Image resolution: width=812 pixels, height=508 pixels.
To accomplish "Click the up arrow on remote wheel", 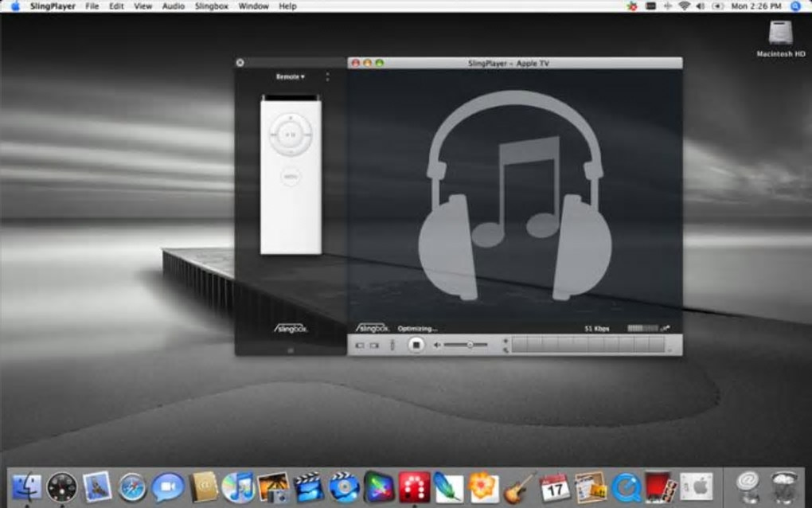I will click(291, 119).
